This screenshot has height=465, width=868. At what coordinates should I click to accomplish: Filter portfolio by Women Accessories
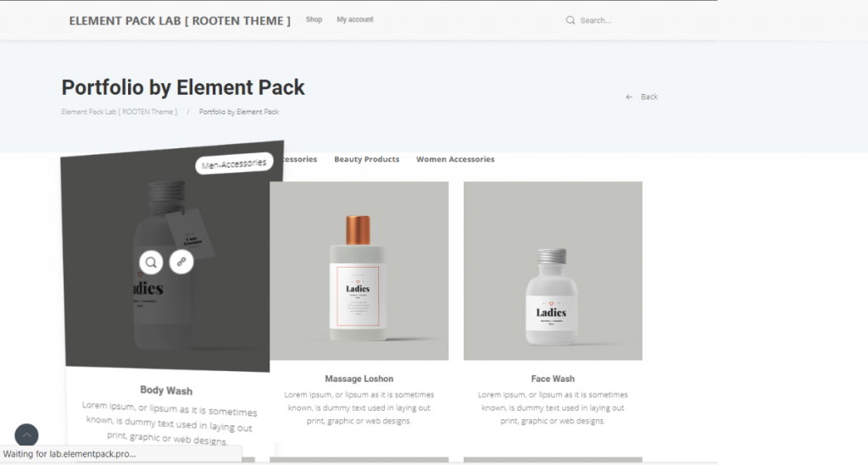click(x=455, y=159)
